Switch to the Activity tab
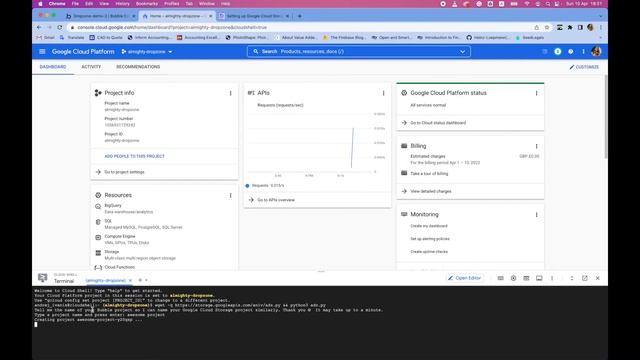The image size is (640, 360). coord(91,67)
